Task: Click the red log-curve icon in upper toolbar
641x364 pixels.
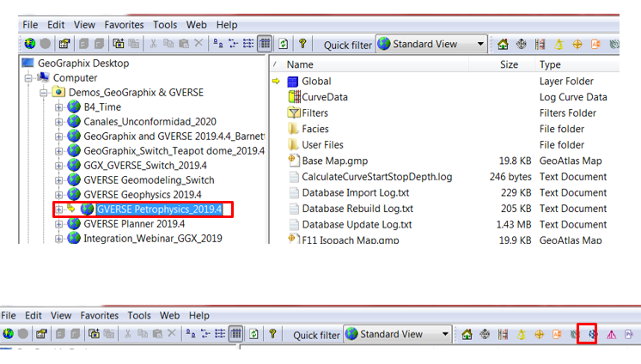Action: point(540,44)
